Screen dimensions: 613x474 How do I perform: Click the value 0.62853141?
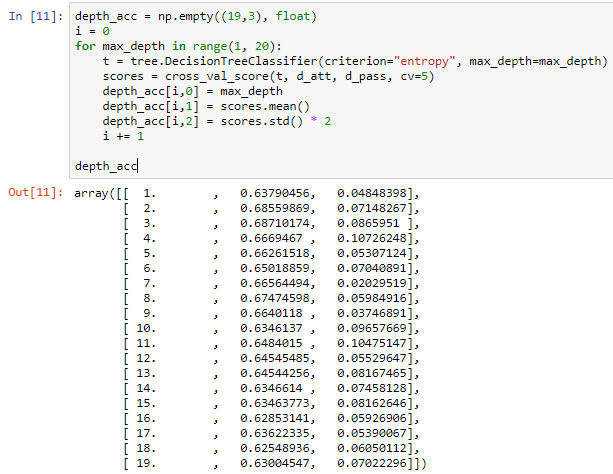275,418
